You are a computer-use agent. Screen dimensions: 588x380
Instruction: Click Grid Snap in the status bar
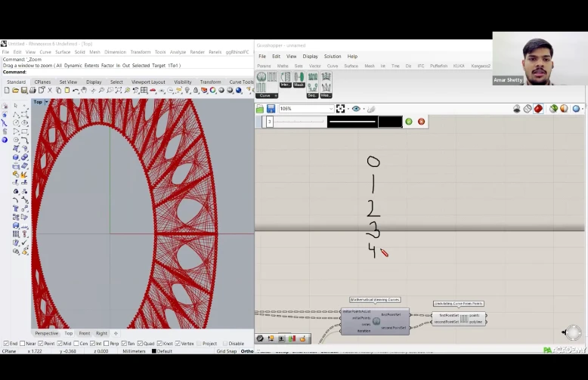pyautogui.click(x=226, y=351)
